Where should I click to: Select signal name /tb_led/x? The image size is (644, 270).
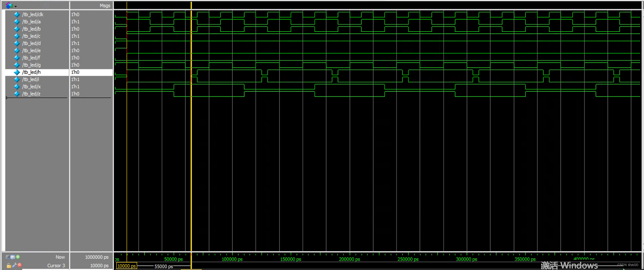click(31, 87)
